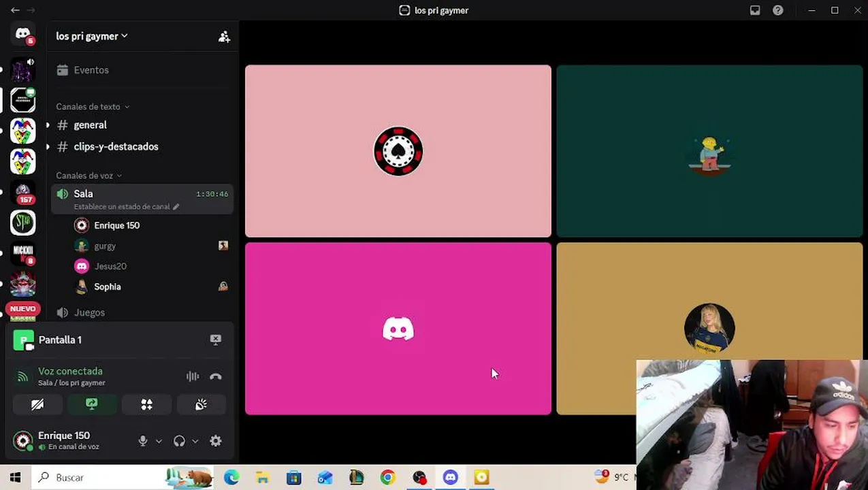Deafen with the headphones icon

(179, 441)
